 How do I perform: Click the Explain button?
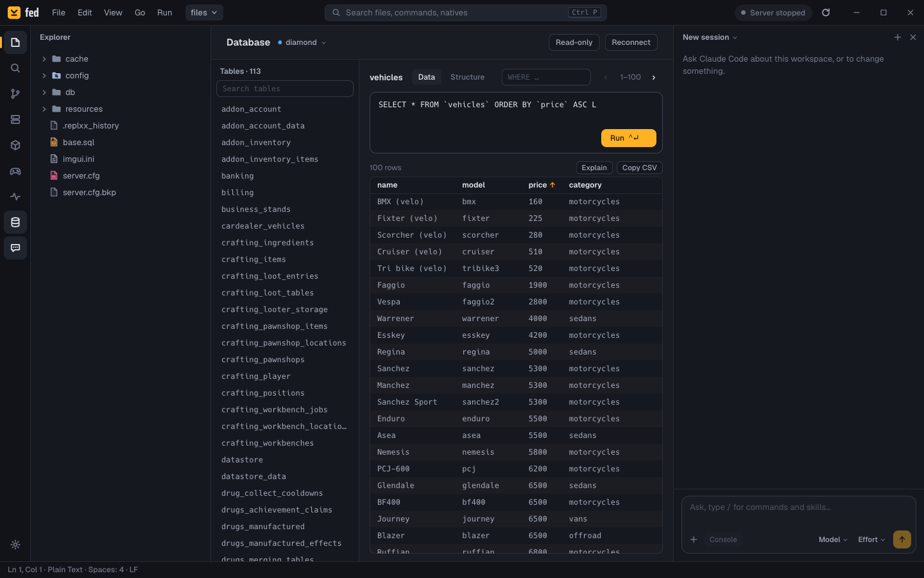pos(594,168)
